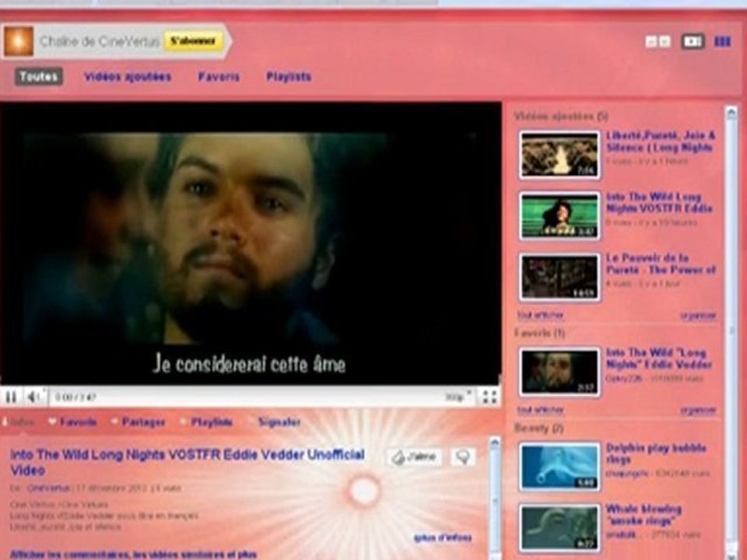Click the right small arrow button near layout icons
The width and height of the screenshot is (747, 560).
[x=665, y=42]
